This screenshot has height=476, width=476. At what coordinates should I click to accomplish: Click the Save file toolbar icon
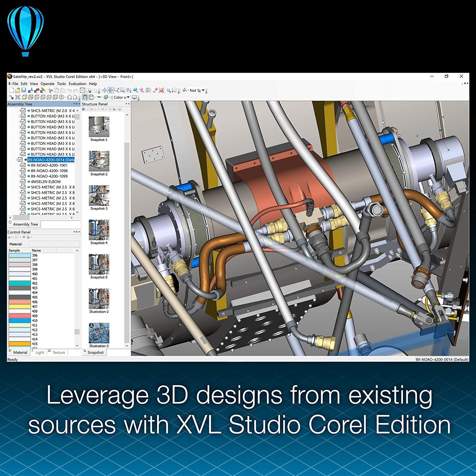(x=23, y=90)
